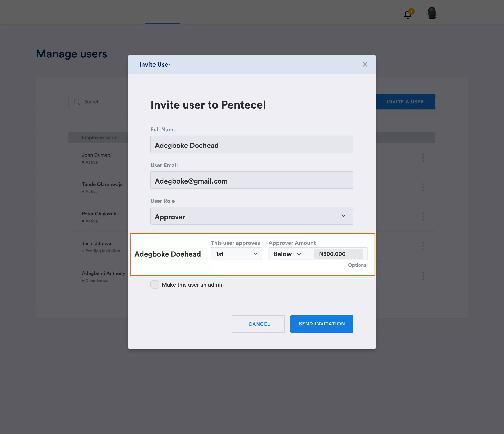
Task: Open the user profile avatar menu
Action: point(432,13)
